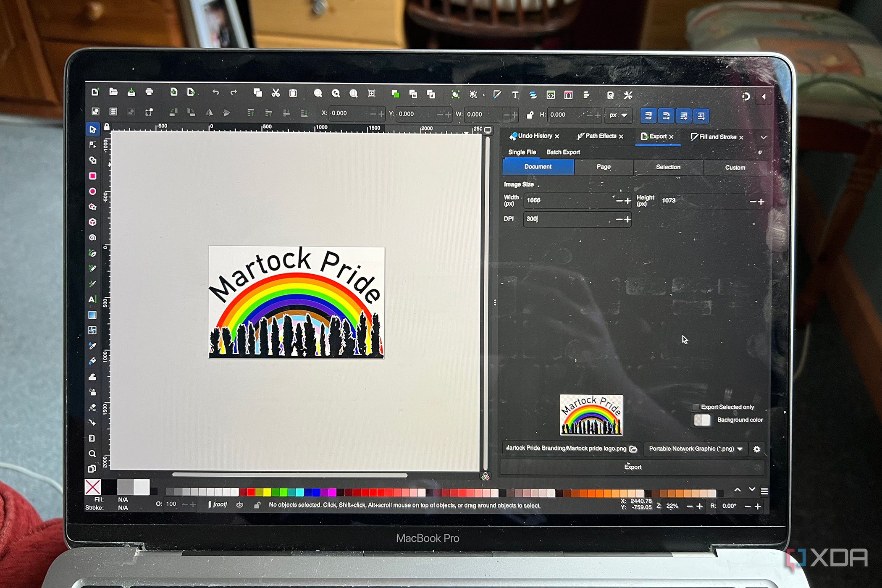The height and width of the screenshot is (588, 882).
Task: Select the 3D Box tool
Action: [92, 222]
